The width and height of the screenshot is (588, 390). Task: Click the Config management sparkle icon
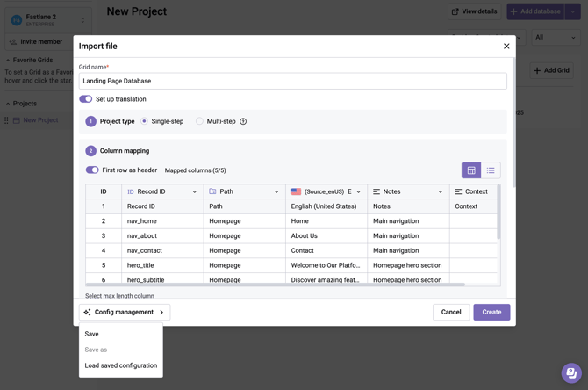coord(88,312)
